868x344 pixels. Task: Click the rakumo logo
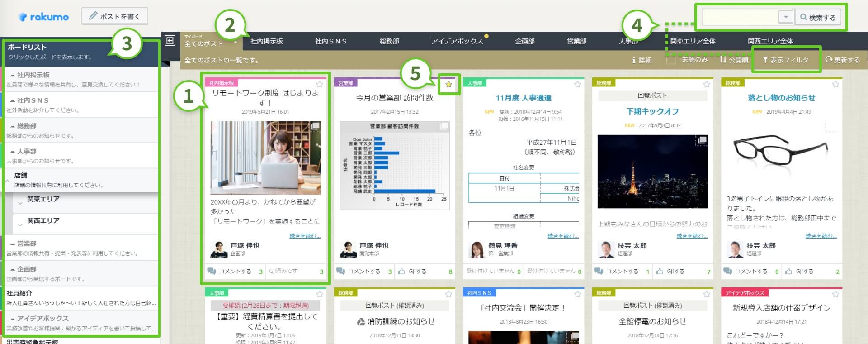pos(43,17)
